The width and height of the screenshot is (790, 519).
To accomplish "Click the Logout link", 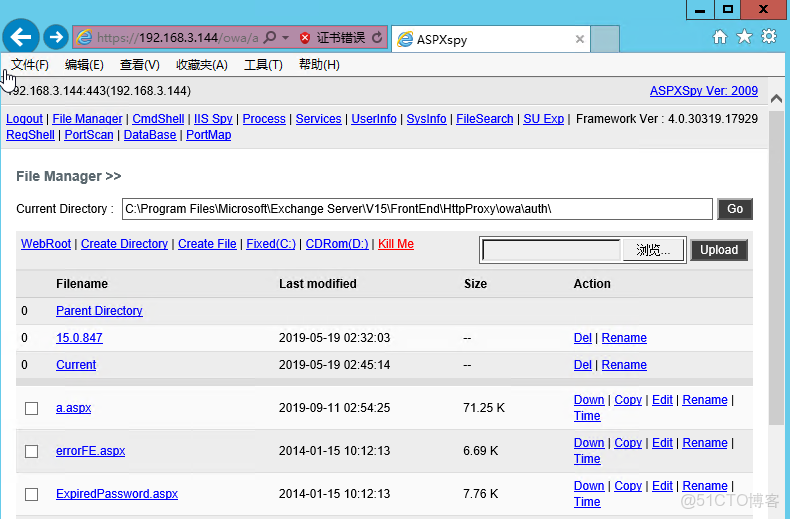I will [24, 119].
